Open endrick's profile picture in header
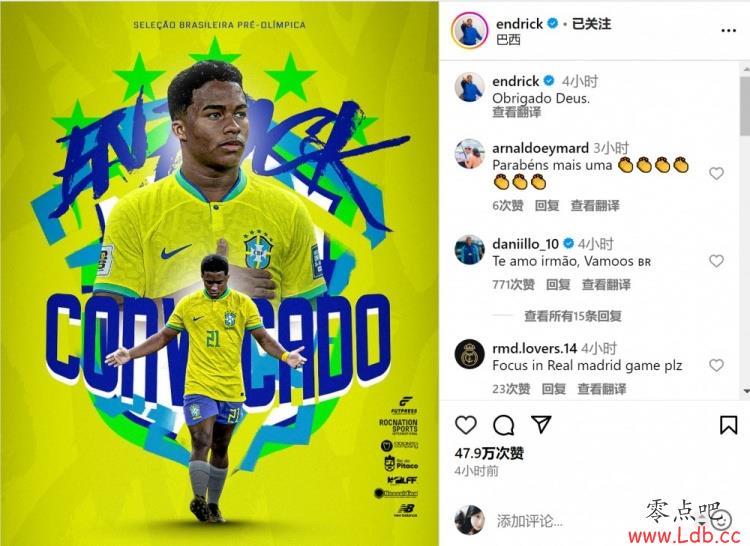750x546 pixels. point(469,31)
